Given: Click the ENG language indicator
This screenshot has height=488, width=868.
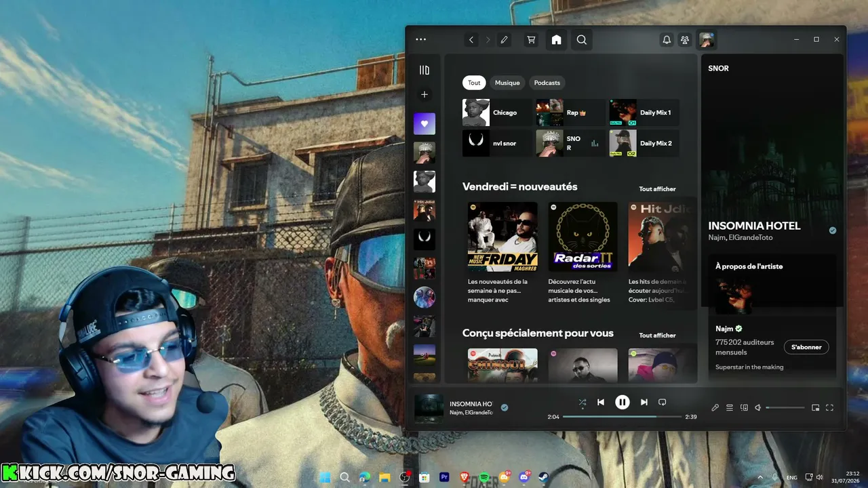Looking at the screenshot, I should point(792,478).
